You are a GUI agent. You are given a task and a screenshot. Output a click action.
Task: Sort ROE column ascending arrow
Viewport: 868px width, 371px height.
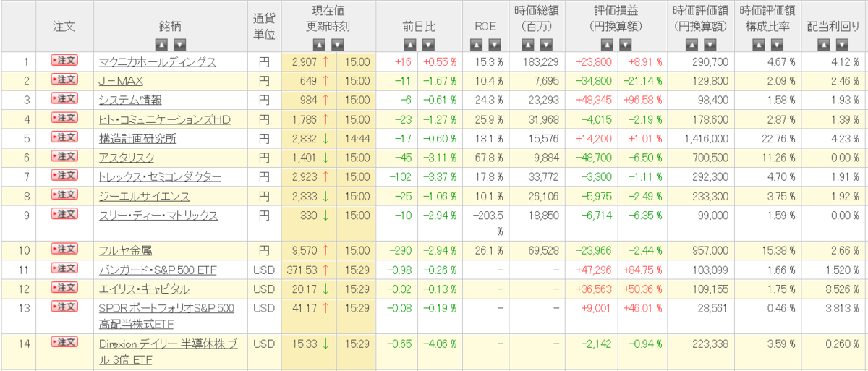[475, 44]
